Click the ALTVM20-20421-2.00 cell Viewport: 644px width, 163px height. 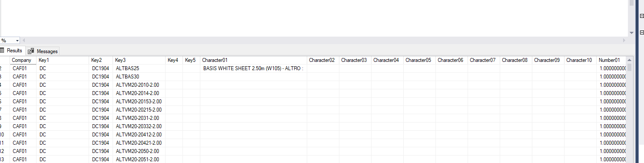(x=139, y=143)
